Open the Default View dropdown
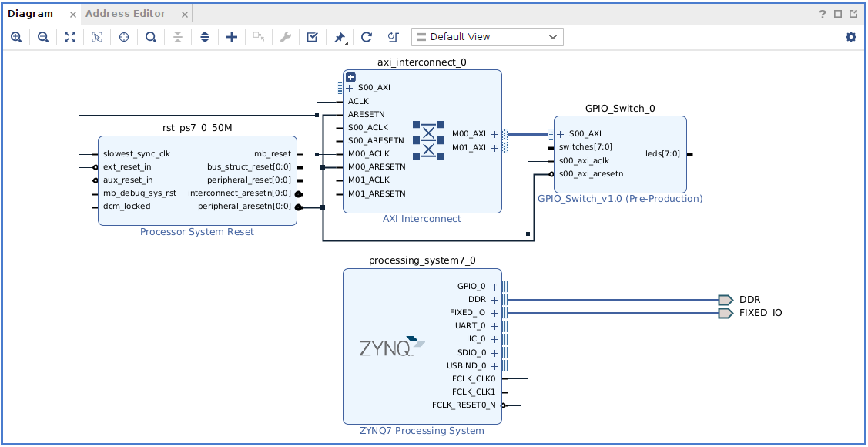The width and height of the screenshot is (868, 447). 487,37
